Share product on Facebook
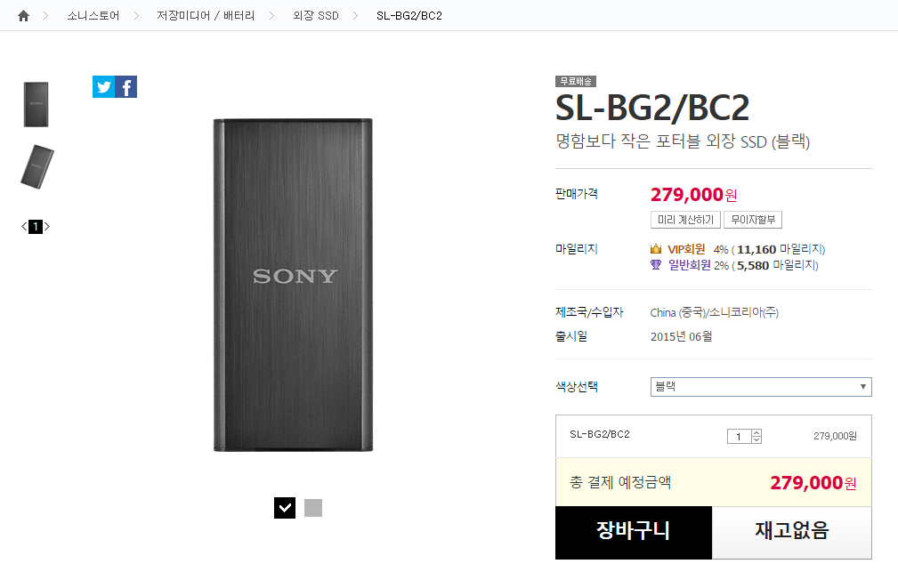This screenshot has height=588, width=898. pos(126,87)
